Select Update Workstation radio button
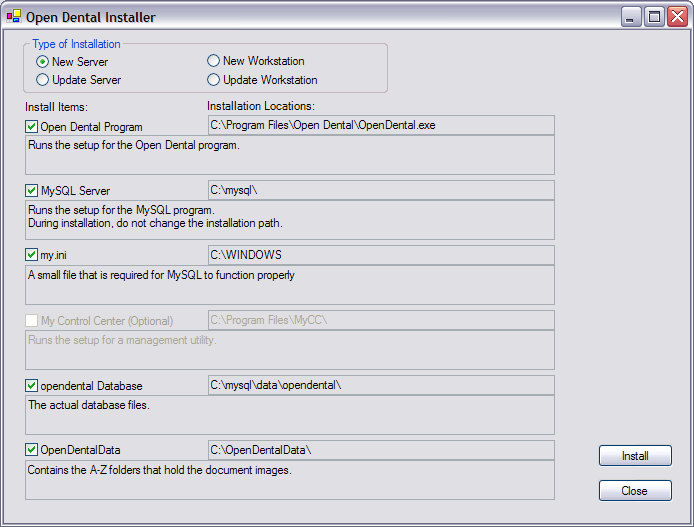Screen dimensions: 694x527 coord(213,80)
